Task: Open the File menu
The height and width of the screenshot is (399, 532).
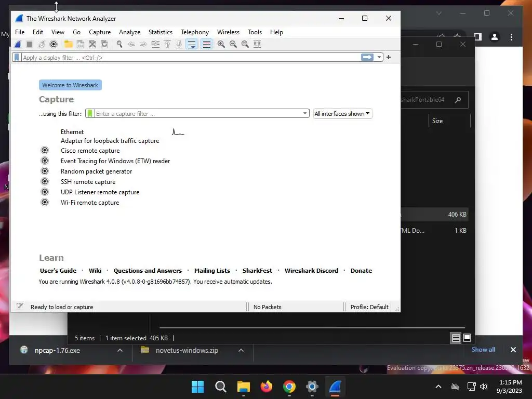Action: point(20,32)
